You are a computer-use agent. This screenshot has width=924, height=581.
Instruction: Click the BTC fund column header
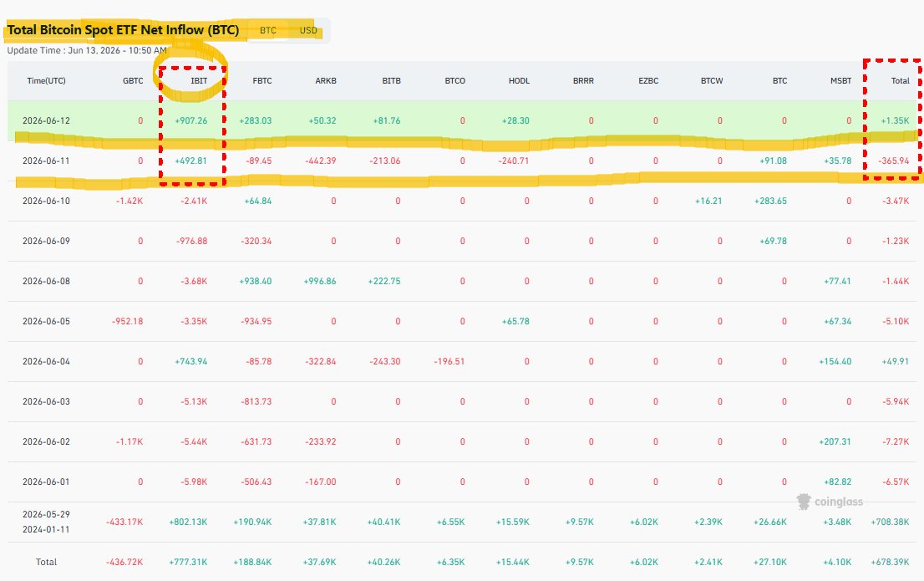click(779, 81)
